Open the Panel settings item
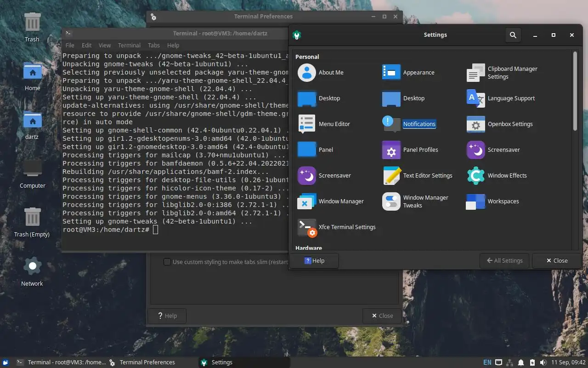The width and height of the screenshot is (588, 368). [316, 150]
